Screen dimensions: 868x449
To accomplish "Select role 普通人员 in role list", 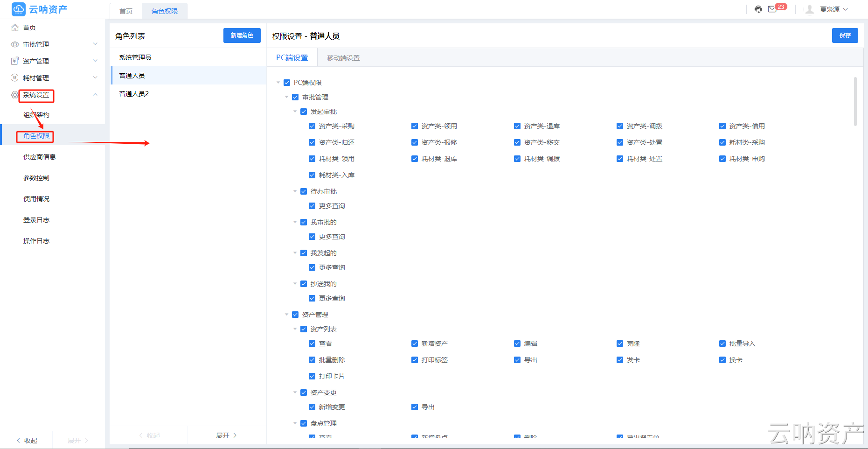I will tap(188, 76).
